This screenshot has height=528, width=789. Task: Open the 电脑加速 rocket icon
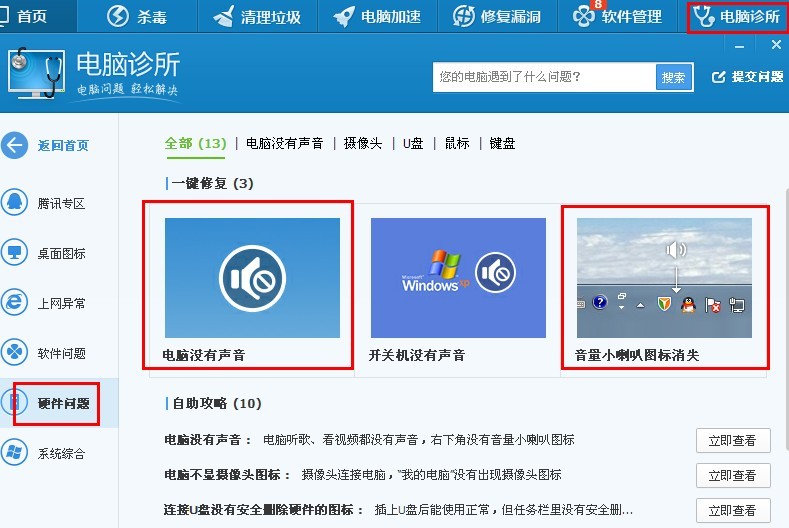coord(344,16)
